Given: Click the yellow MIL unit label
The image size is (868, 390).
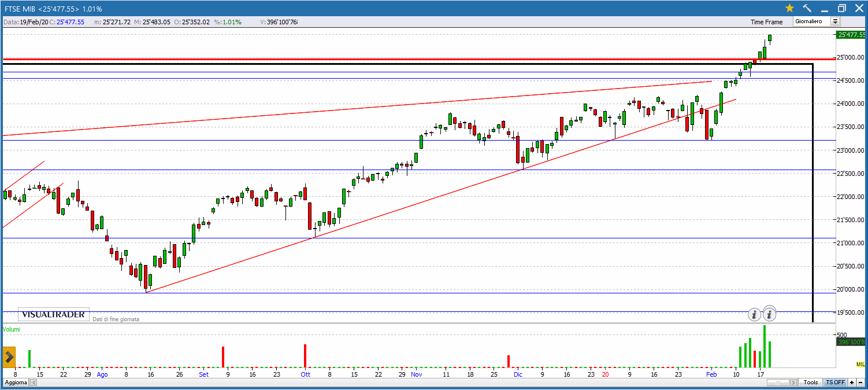Looking at the screenshot, I should click(x=860, y=364).
